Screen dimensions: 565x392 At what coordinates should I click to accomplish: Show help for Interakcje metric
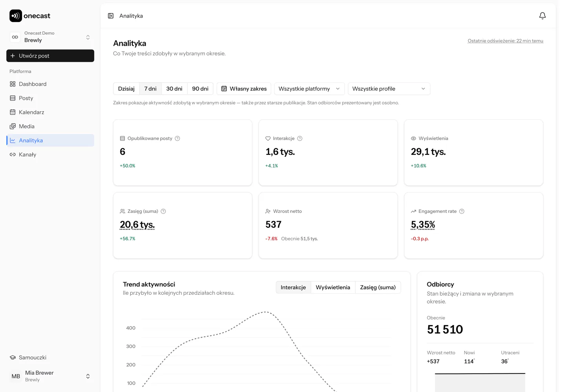tap(300, 138)
